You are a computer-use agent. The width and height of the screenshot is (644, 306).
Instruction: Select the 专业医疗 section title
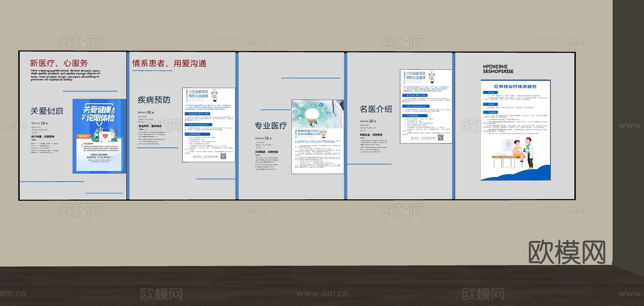click(x=271, y=126)
